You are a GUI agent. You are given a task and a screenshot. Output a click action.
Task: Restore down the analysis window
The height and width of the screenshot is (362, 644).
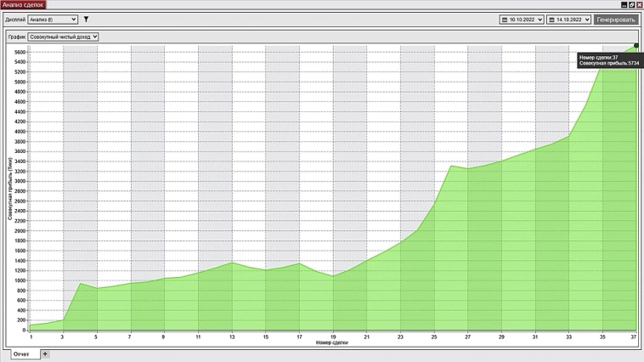pos(631,4)
